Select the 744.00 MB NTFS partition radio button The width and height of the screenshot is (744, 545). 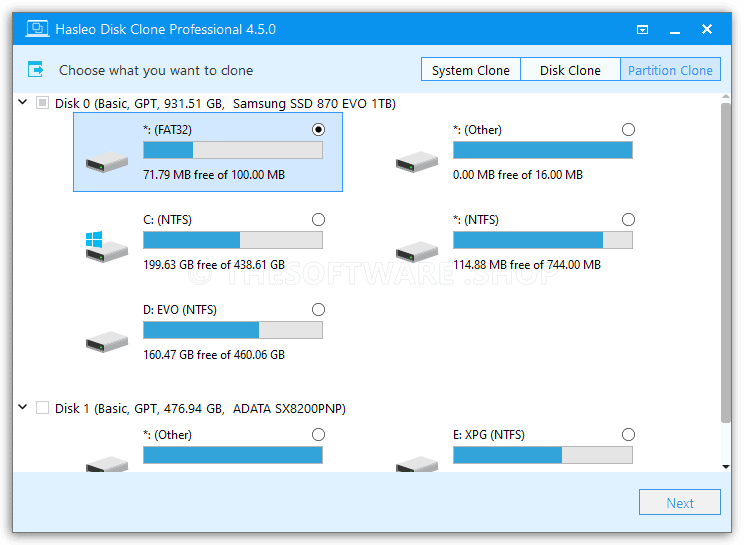tap(628, 220)
